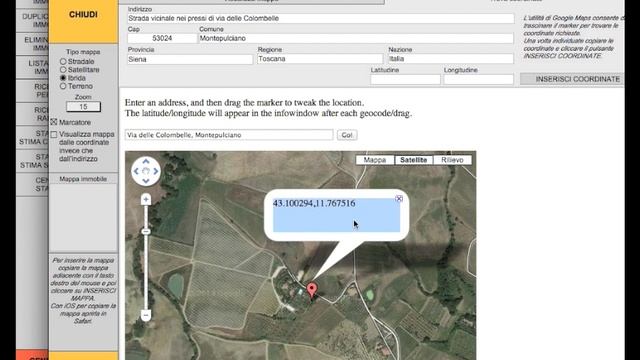Click the Indirizzo address field

pyautogui.click(x=320, y=18)
